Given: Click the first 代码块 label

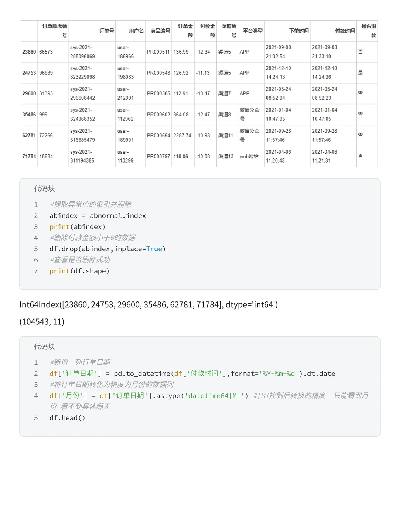Looking at the screenshot, I should coord(44,189).
